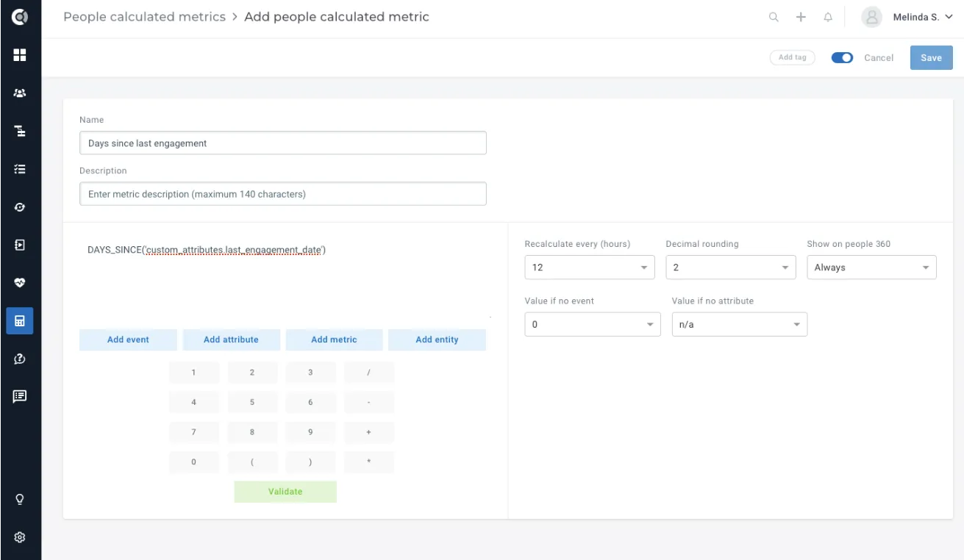The image size is (964, 560).
Task: Click the Validate button
Action: coord(285,492)
